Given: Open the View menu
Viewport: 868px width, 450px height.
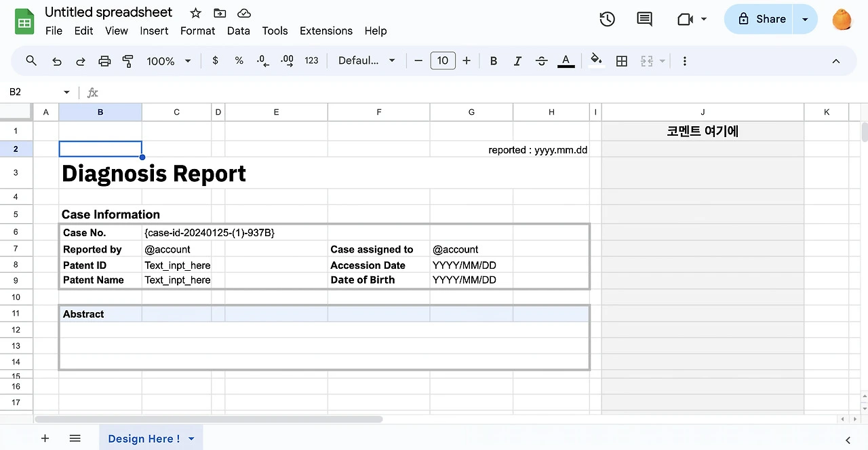Looking at the screenshot, I should [117, 31].
